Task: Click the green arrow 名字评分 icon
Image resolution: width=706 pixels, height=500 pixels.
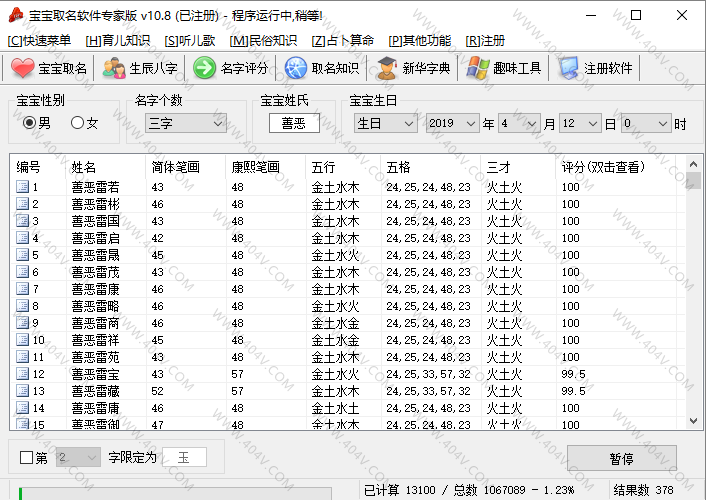Action: click(205, 68)
